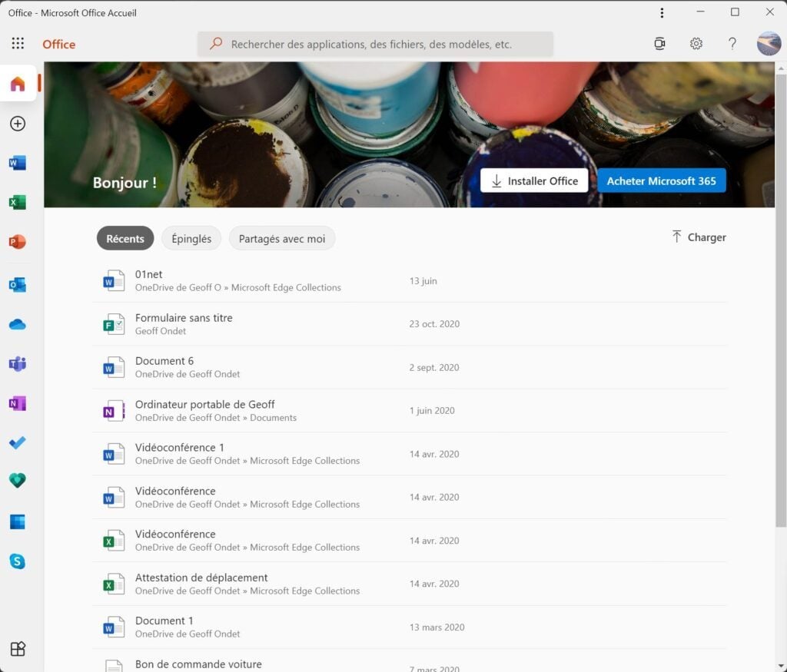
Task: Open Ordinateur portable de Geoff notebook
Action: tap(410, 410)
